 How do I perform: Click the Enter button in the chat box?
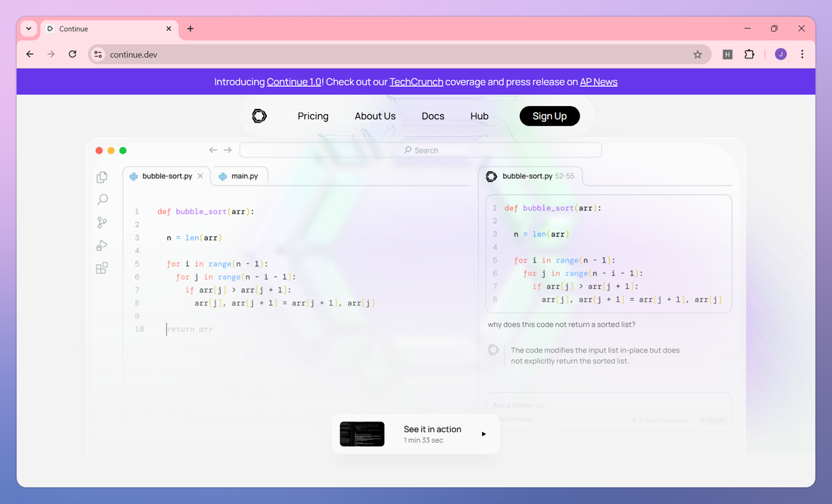(712, 420)
